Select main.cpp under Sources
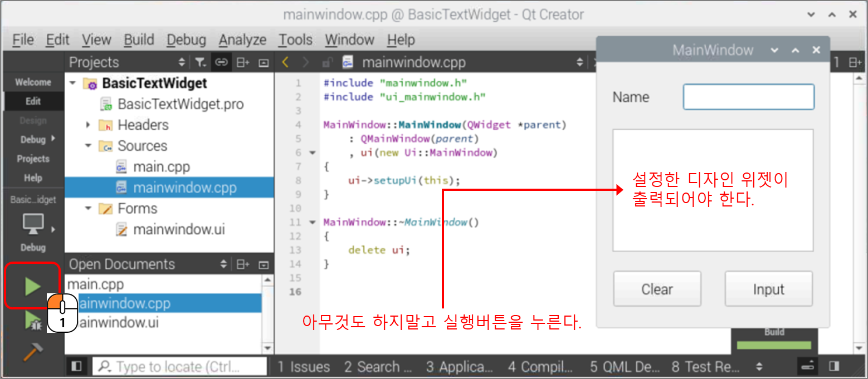 (161, 166)
